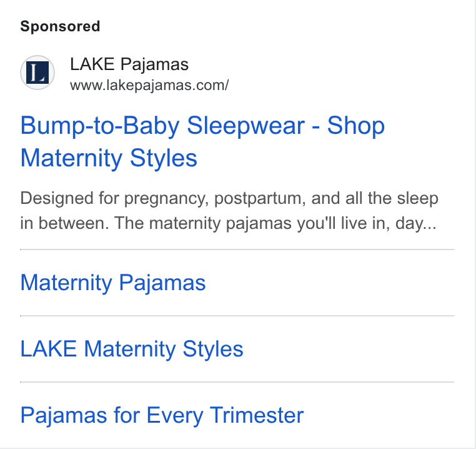Image resolution: width=476 pixels, height=449 pixels.
Task: Click the LAKE Pajamas navy L logo
Action: click(x=37, y=73)
